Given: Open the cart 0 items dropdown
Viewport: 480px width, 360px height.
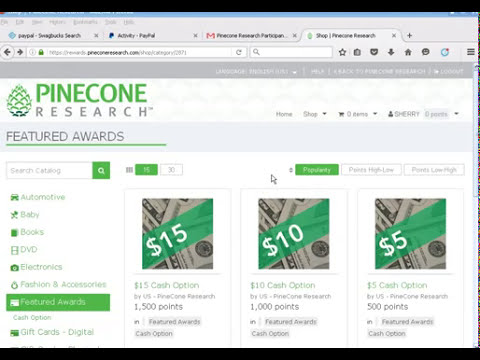Looking at the screenshot, I should pyautogui.click(x=358, y=114).
